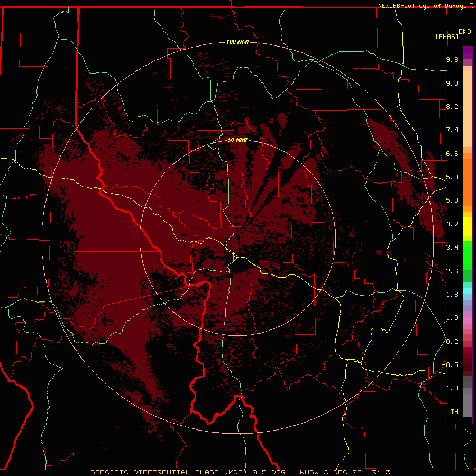476x476 pixels.
Task: Click the 5.8 value on the scale
Action: [x=452, y=177]
